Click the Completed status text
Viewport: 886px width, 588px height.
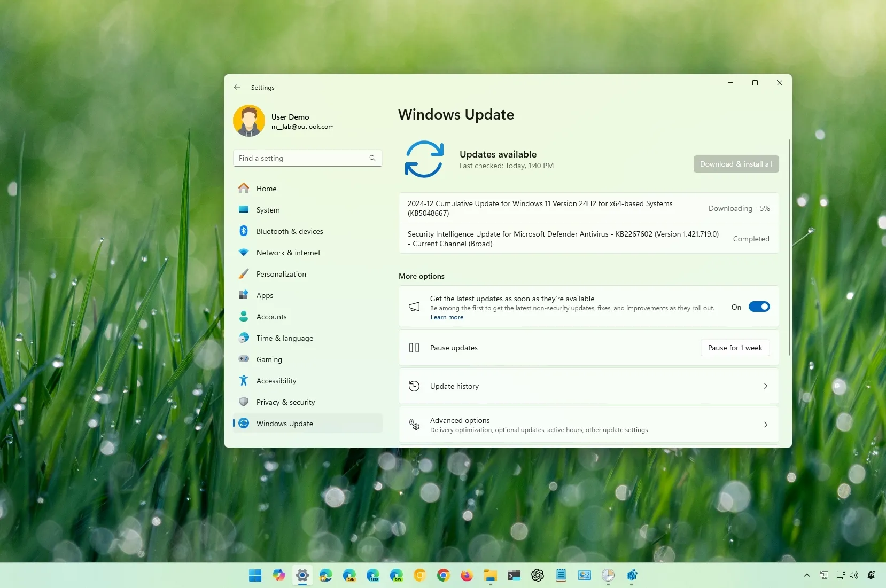pos(751,239)
